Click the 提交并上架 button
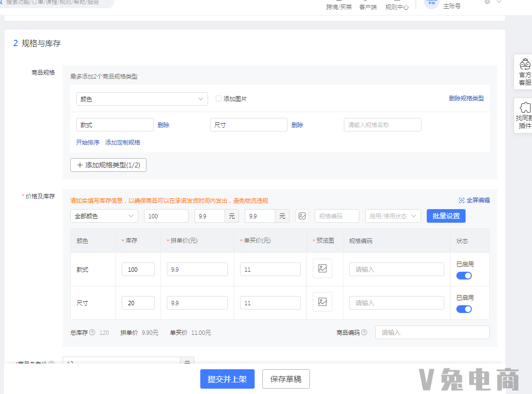 click(x=227, y=379)
